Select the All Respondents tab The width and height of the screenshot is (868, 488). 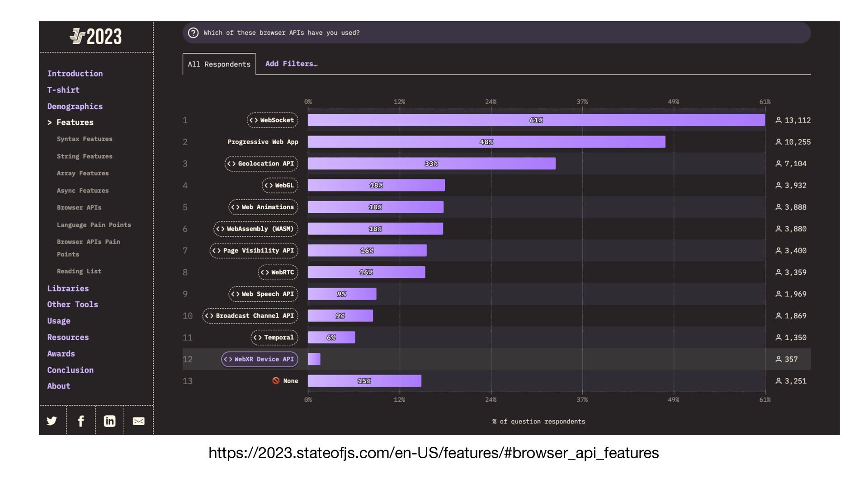pos(219,64)
